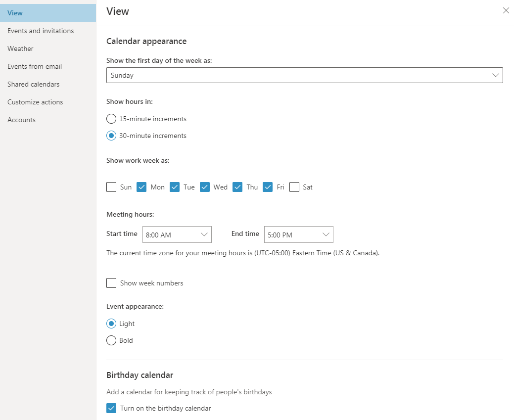Close the View settings panel
This screenshot has width=514, height=420.
506,10
